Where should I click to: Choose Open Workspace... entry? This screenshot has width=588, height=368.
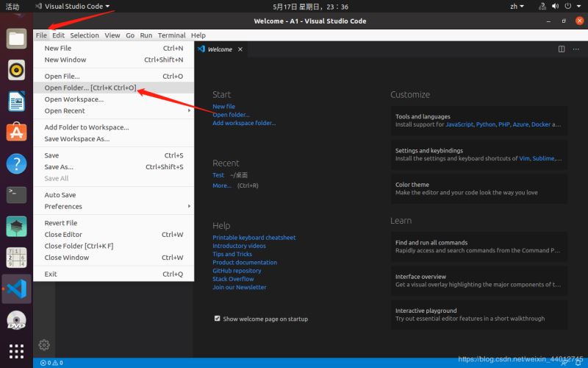(x=114, y=99)
